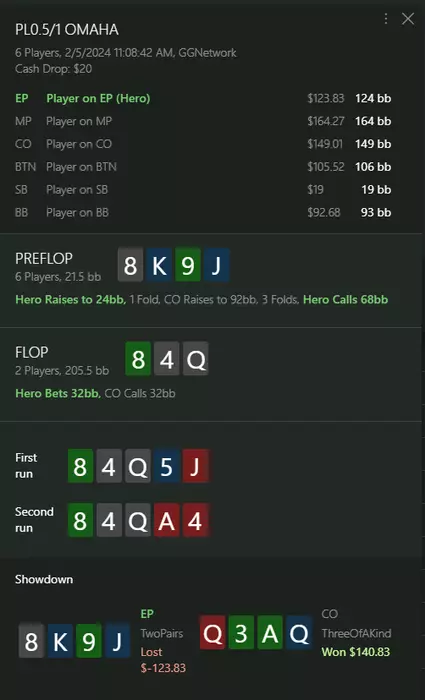Open the three-dot options menu
This screenshot has width=425, height=700.
click(x=386, y=19)
